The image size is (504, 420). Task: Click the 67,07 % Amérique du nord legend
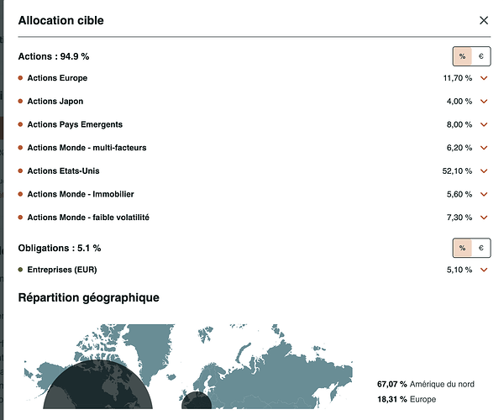426,384
